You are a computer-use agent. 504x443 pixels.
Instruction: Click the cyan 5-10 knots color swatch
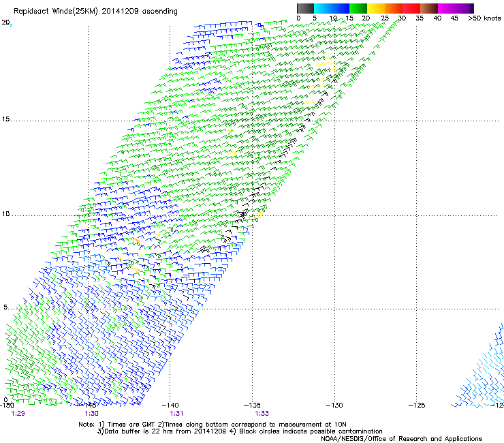[x=323, y=8]
